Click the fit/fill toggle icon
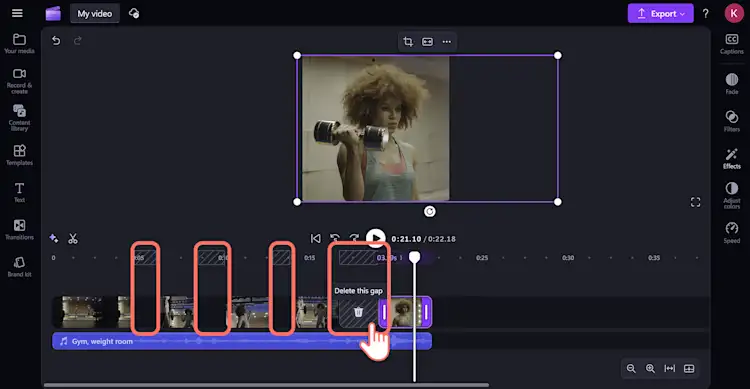This screenshot has height=389, width=750. 427,42
